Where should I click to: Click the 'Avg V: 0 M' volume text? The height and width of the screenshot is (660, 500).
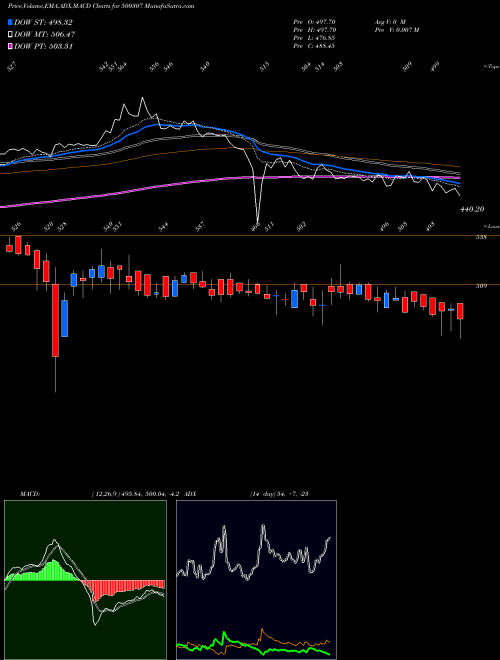click(x=389, y=22)
